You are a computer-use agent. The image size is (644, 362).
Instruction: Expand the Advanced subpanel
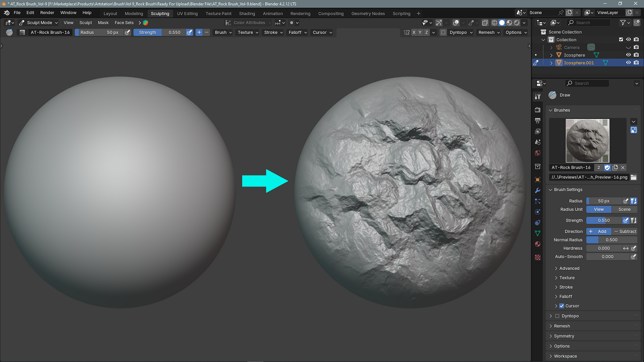[569, 268]
